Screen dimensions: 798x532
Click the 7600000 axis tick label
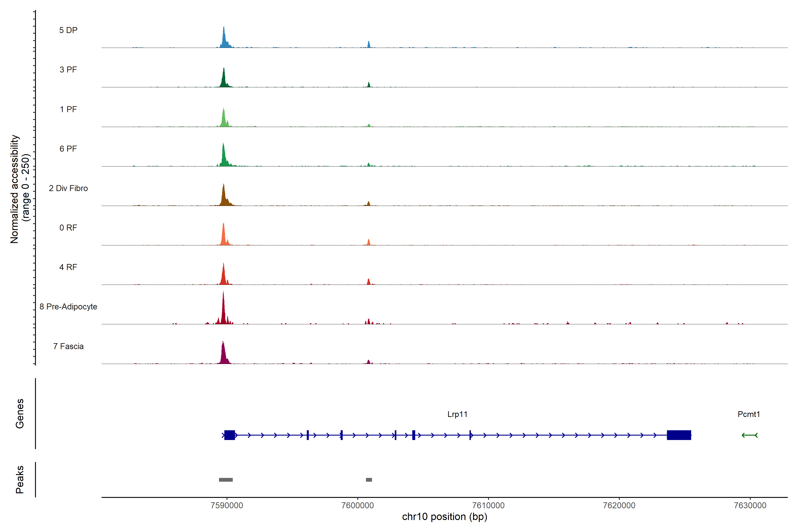pyautogui.click(x=357, y=505)
